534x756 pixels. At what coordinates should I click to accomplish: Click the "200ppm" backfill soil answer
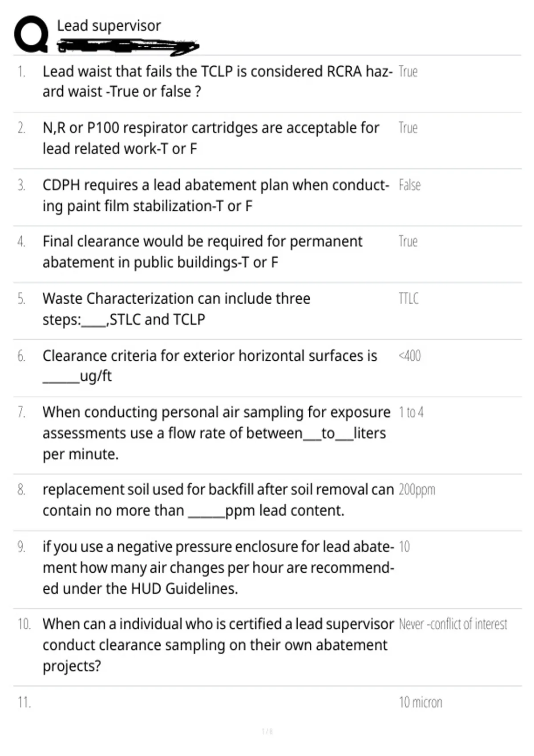[x=417, y=490]
